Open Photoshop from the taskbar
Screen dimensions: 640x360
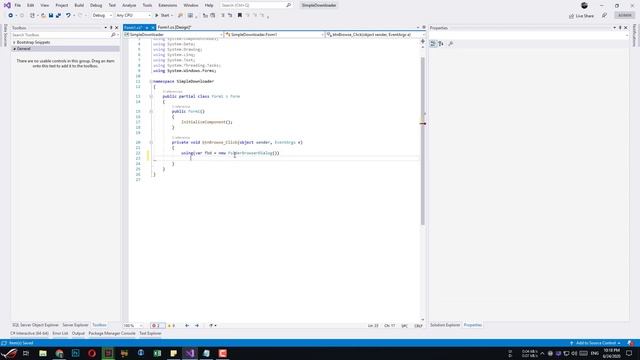coord(76,353)
